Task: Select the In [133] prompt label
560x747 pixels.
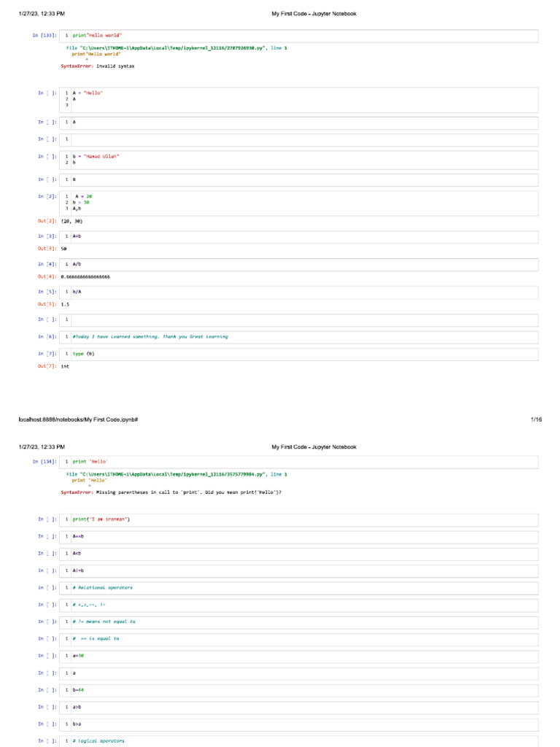Action: [x=44, y=35]
